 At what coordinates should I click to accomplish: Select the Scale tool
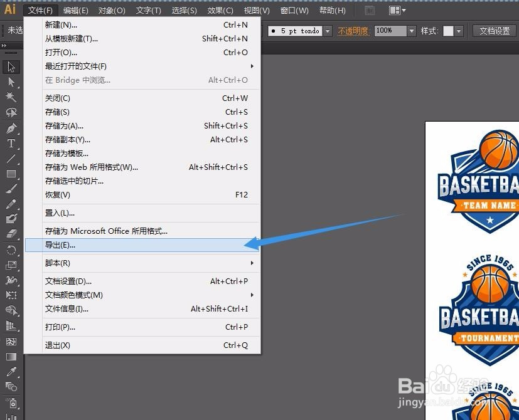(x=11, y=265)
